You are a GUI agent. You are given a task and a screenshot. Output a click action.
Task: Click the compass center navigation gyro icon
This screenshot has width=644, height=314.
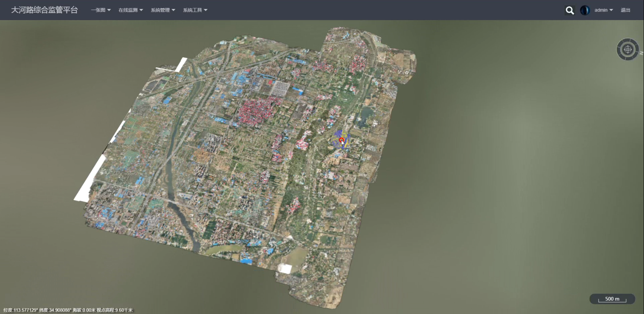click(628, 49)
